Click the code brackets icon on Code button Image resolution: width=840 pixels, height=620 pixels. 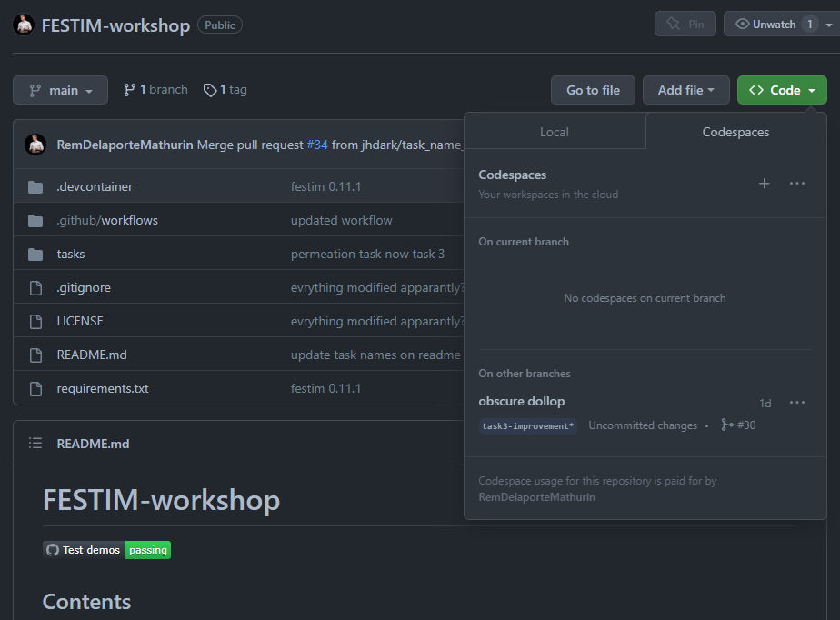[x=755, y=90]
